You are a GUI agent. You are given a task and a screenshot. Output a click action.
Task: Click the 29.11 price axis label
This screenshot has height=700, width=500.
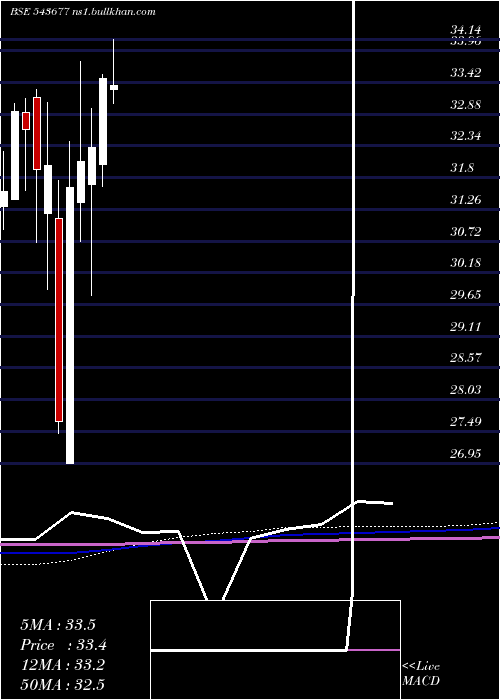click(466, 327)
